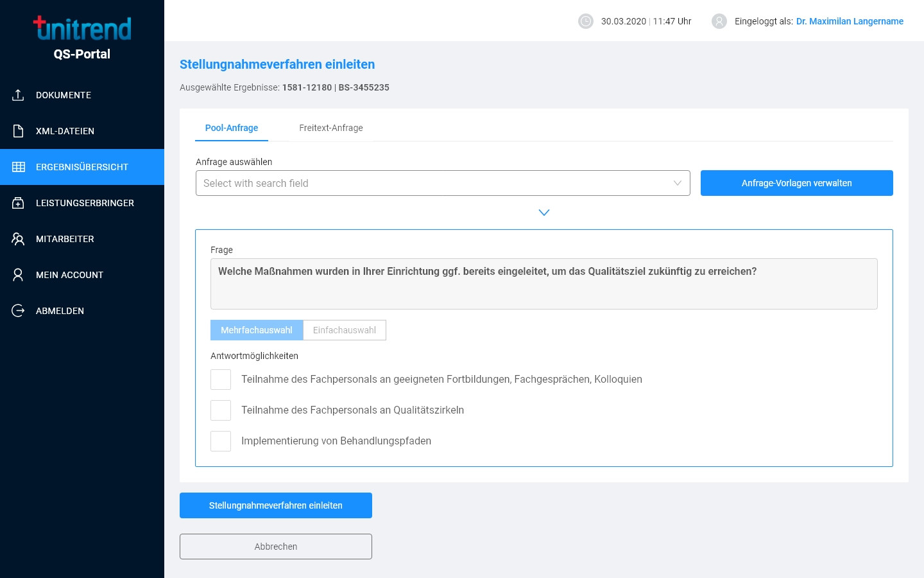Click the user avatar icon in header
The height and width of the screenshot is (578, 924).
719,21
